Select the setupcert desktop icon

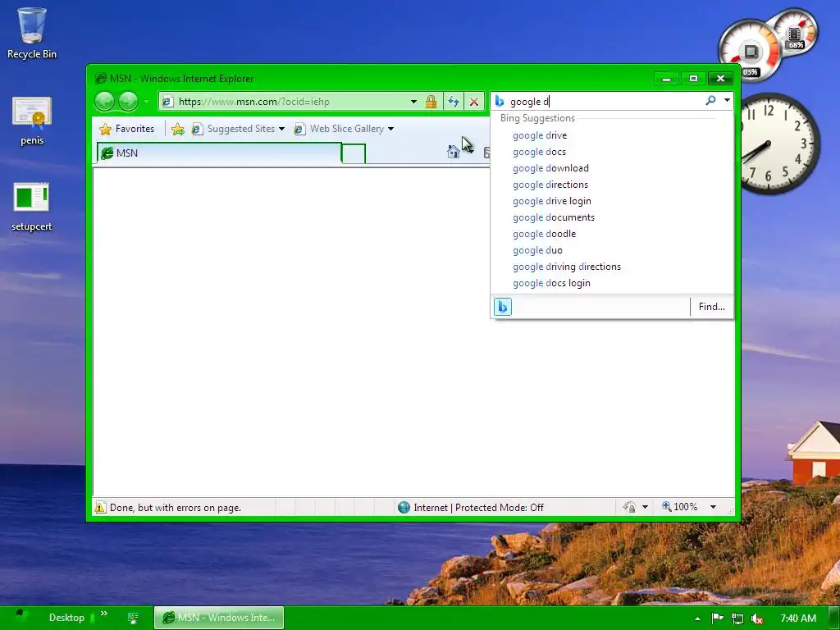click(x=32, y=207)
